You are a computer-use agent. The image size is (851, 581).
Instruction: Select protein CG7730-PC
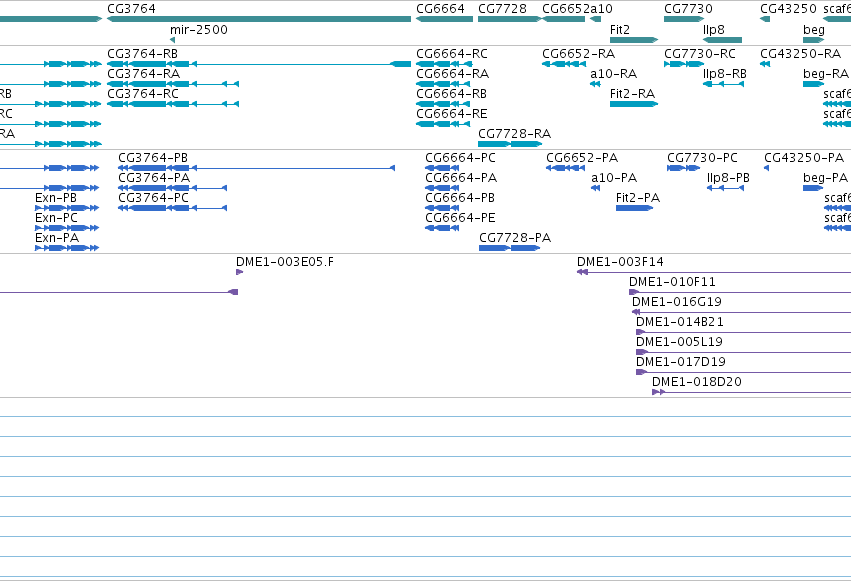tap(683, 168)
